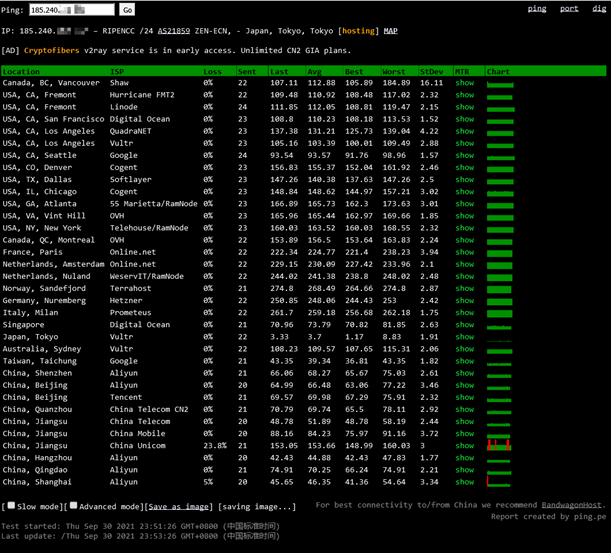Open the AS21859 link
The width and height of the screenshot is (611, 553).
tap(174, 31)
